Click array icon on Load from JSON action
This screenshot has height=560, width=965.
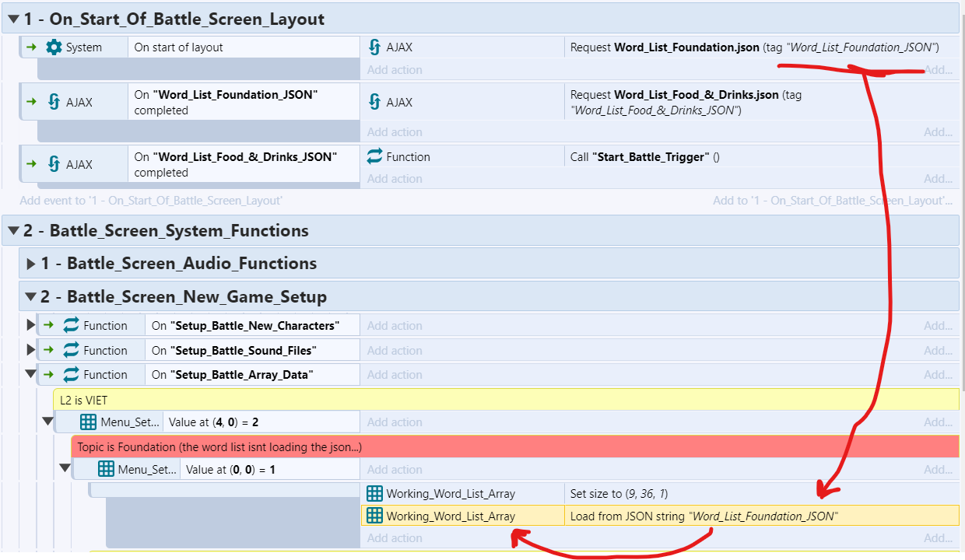coord(374,516)
